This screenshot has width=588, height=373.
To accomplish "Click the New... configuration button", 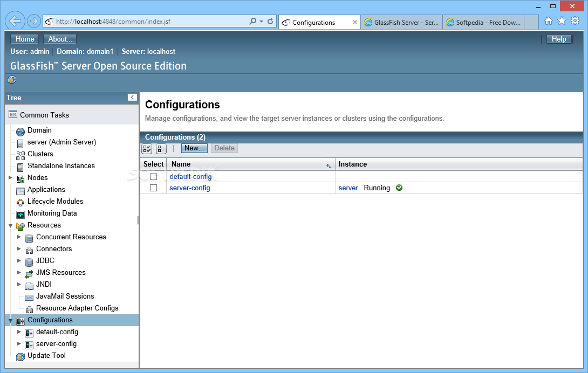I will click(194, 148).
